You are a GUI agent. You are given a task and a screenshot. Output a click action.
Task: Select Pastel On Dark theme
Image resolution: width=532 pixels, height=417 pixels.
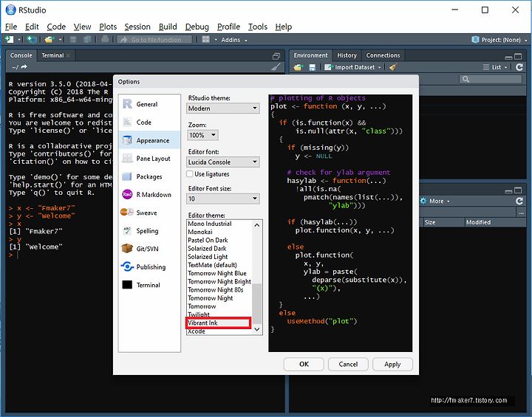[x=219, y=240]
